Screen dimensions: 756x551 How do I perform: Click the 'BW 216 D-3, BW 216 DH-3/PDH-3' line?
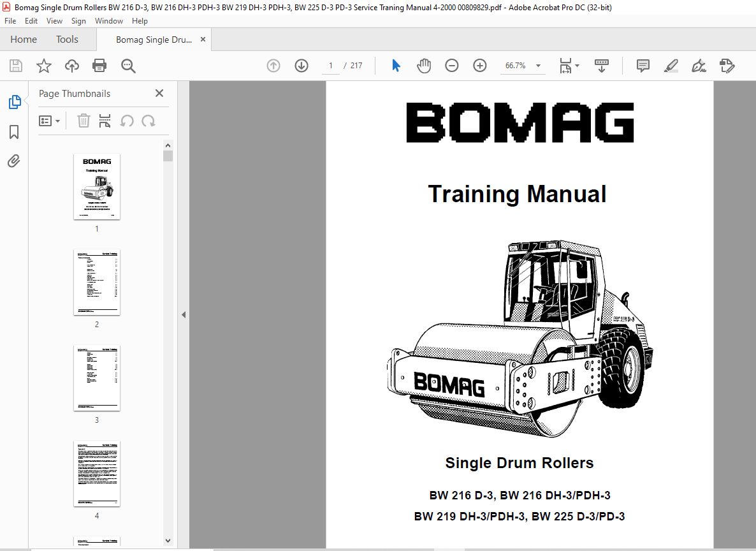tap(520, 496)
